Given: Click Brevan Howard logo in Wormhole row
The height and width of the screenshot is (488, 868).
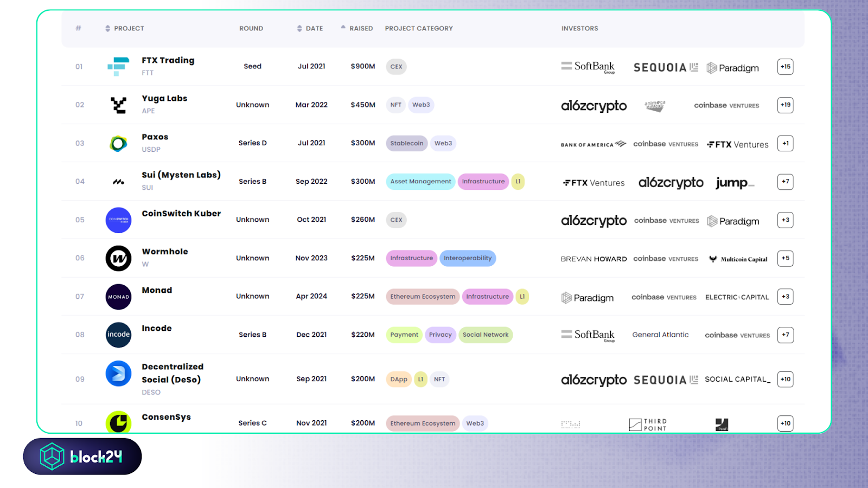Looking at the screenshot, I should click(x=593, y=259).
